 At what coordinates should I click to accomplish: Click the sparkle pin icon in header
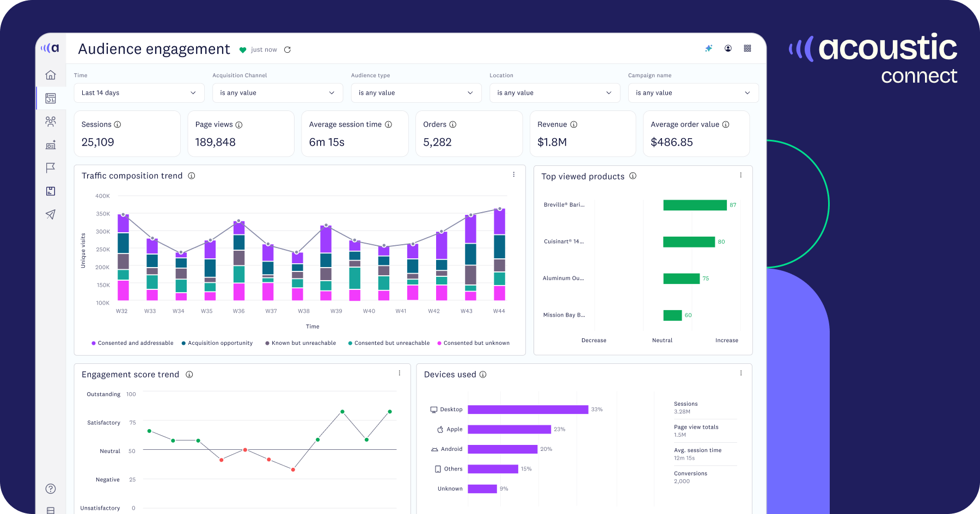click(708, 48)
